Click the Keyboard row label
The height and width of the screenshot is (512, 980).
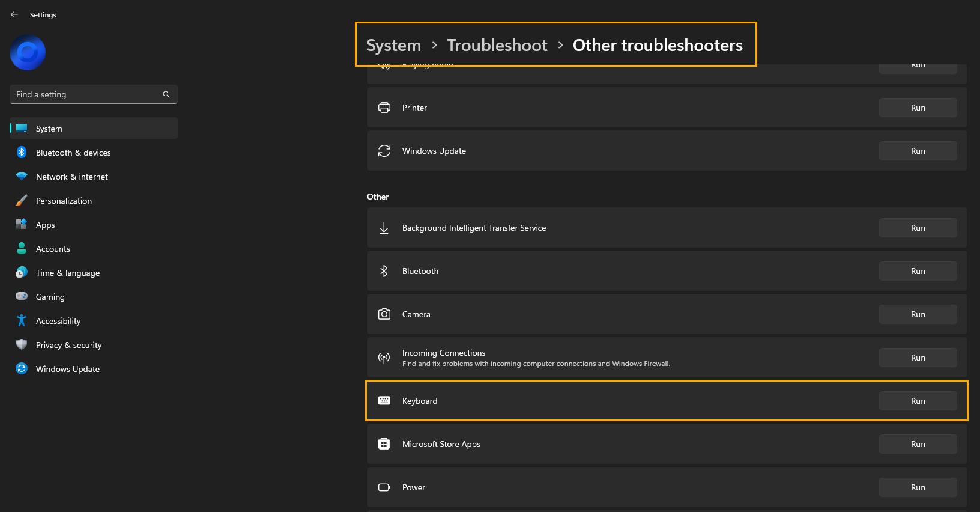(420, 401)
